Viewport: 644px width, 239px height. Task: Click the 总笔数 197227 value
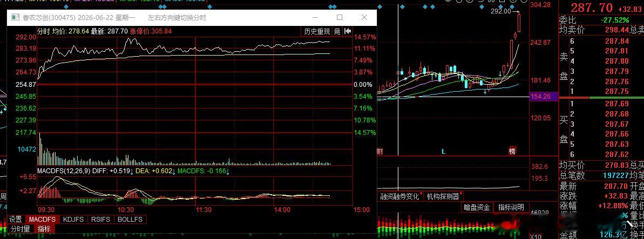[616, 175]
